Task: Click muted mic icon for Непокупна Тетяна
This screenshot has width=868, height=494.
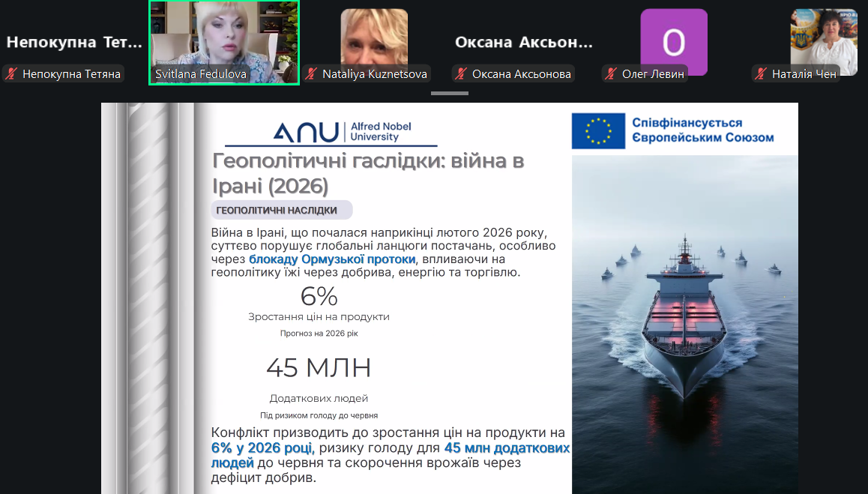Action: click(12, 73)
